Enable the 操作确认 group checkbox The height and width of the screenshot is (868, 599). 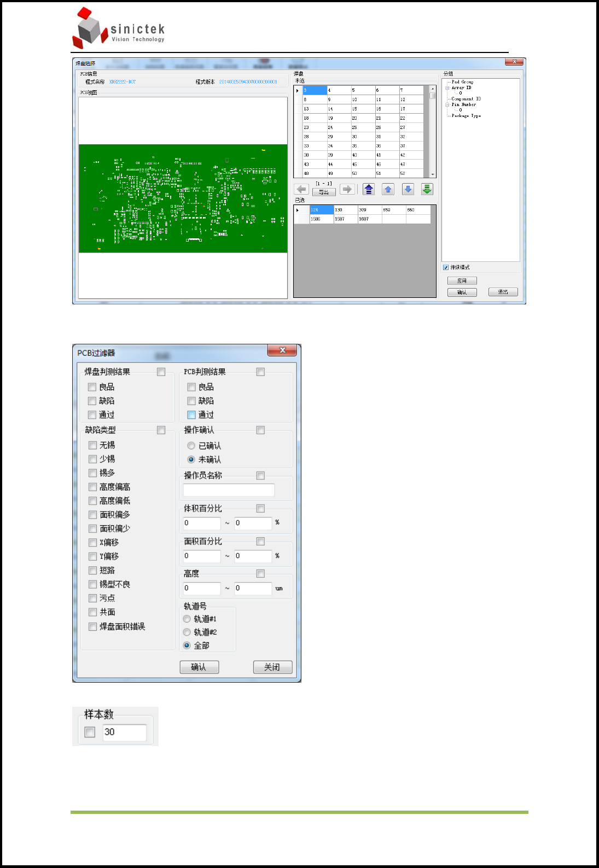point(260,430)
